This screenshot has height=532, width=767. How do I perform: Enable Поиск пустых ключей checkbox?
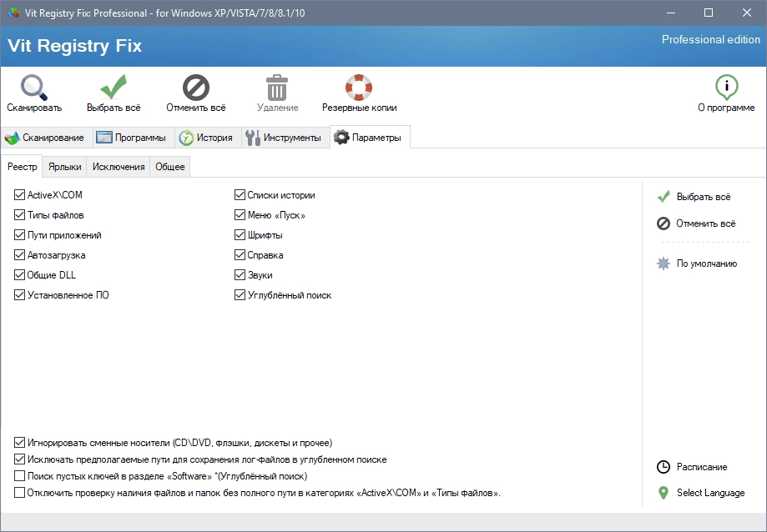coord(19,476)
